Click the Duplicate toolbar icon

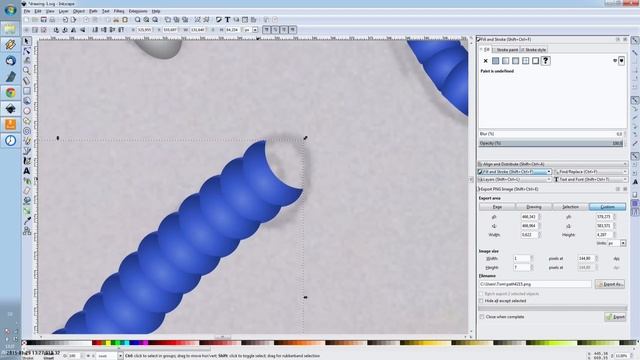click(168, 20)
